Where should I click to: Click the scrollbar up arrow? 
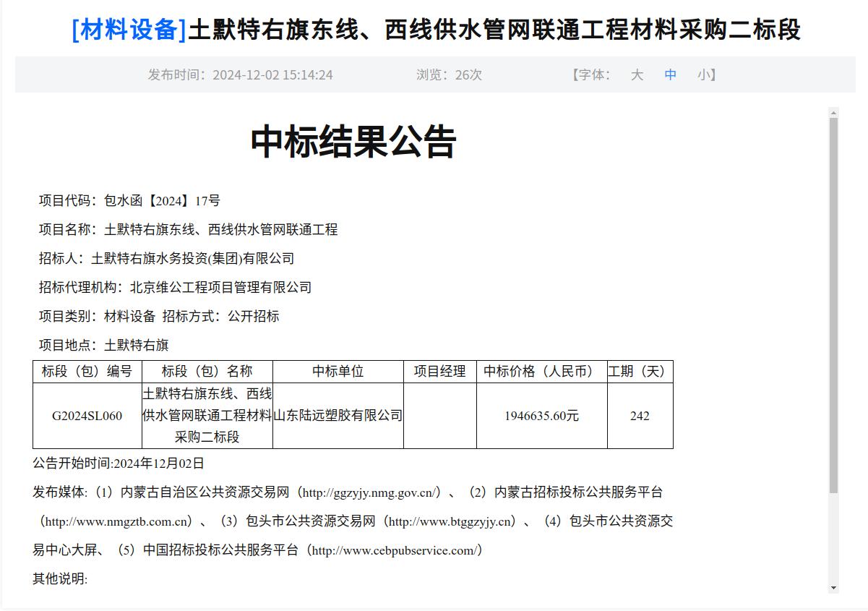click(x=833, y=113)
